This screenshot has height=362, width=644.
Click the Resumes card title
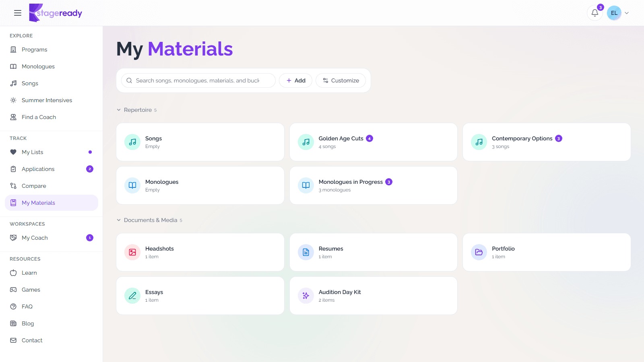tap(331, 249)
